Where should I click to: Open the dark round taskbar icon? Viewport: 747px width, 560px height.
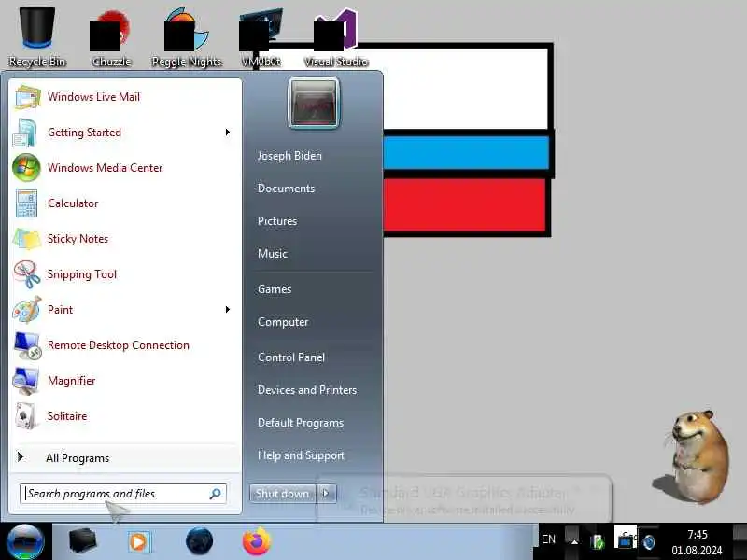199,541
